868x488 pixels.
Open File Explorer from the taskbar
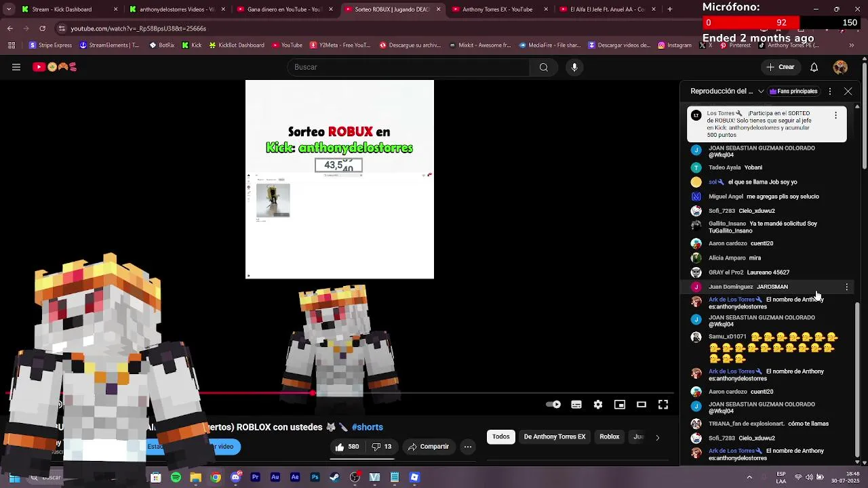tap(195, 477)
